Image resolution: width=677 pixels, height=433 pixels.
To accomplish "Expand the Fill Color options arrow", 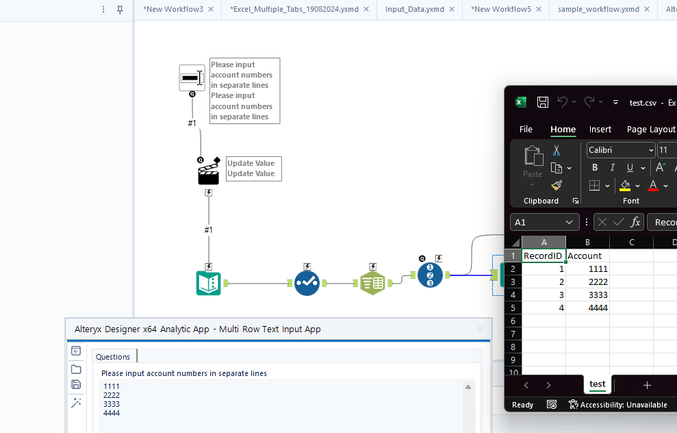I will pos(637,186).
